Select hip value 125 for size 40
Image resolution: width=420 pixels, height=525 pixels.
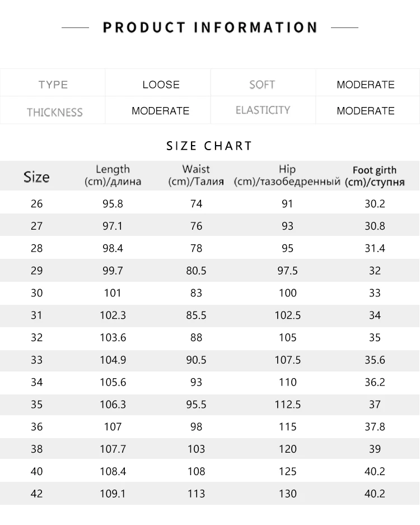tap(288, 471)
